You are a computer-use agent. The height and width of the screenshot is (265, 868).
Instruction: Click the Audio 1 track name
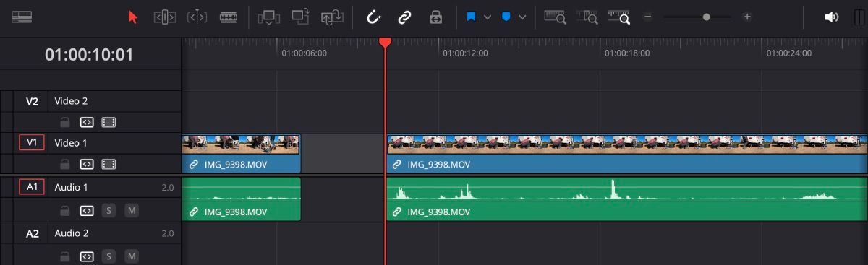pyautogui.click(x=72, y=187)
